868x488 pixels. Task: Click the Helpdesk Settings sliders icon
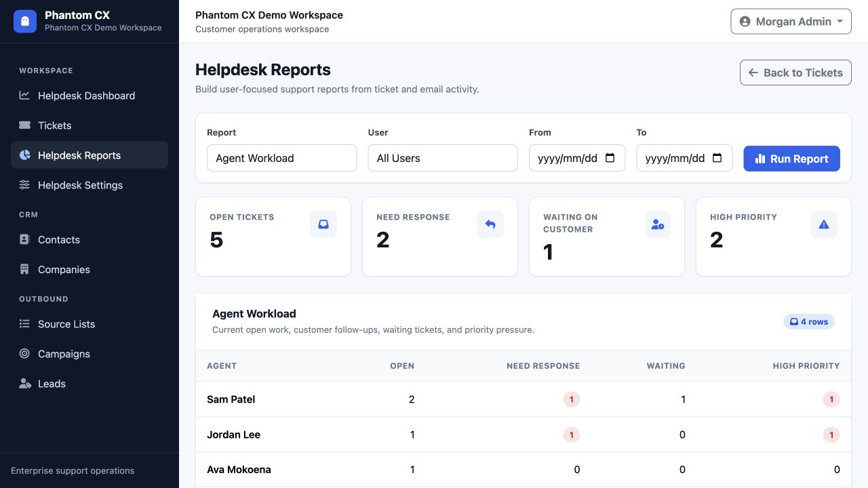[x=24, y=185]
